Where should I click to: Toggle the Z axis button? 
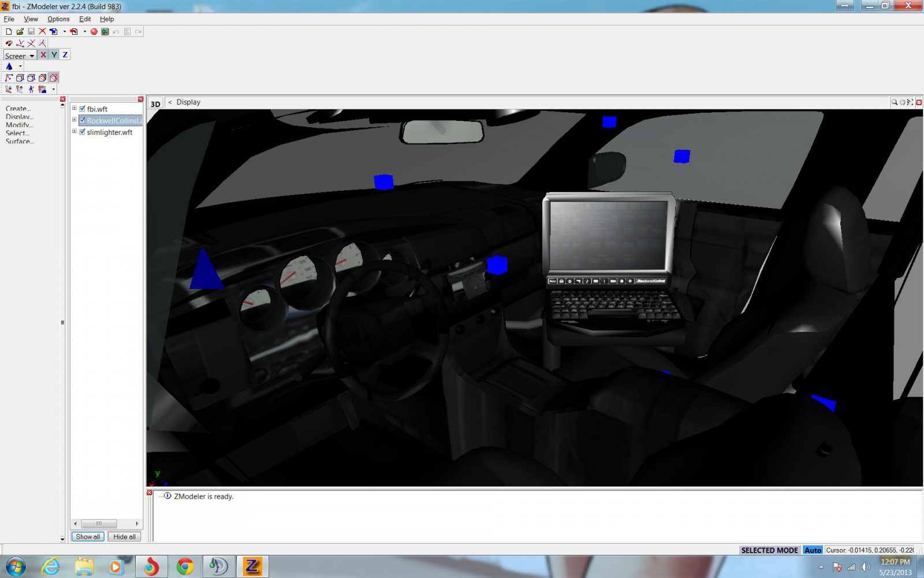pyautogui.click(x=65, y=55)
